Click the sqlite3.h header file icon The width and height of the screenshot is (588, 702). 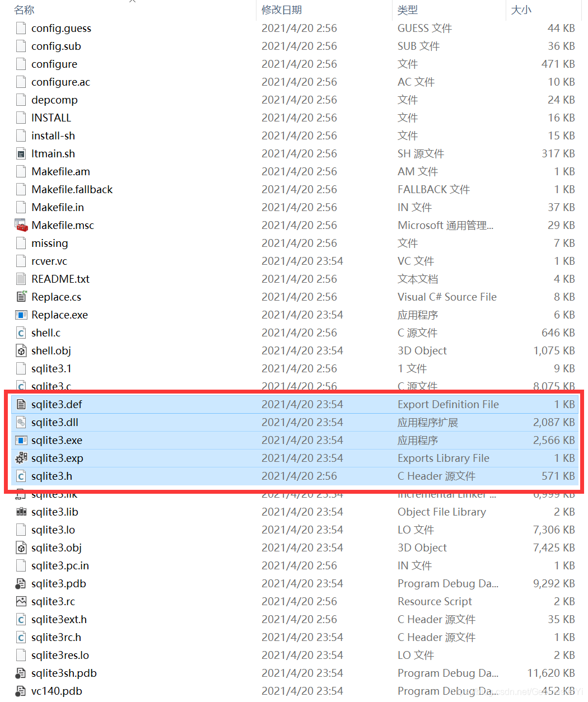tap(21, 476)
